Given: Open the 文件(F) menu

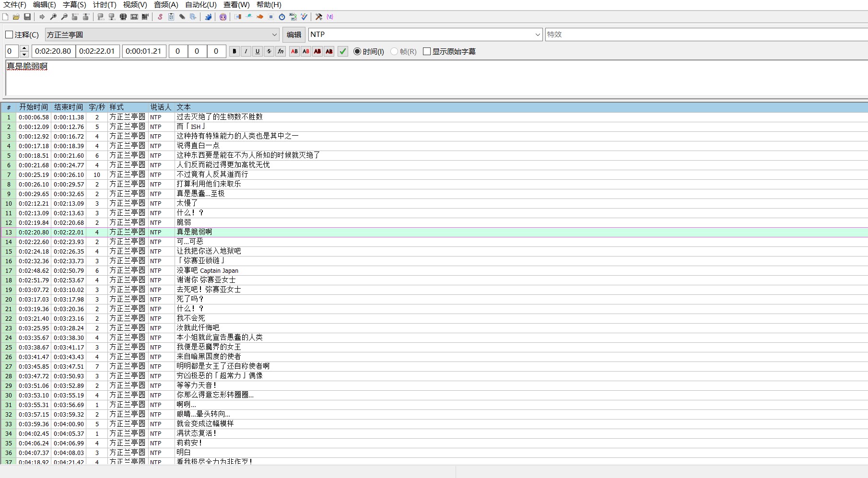Looking at the screenshot, I should [x=15, y=5].
